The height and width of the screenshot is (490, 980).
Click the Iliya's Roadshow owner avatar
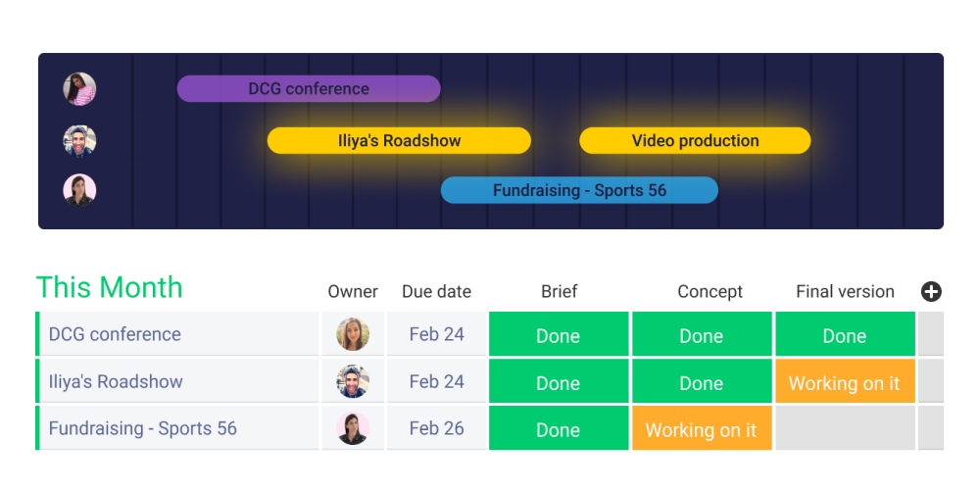353,381
